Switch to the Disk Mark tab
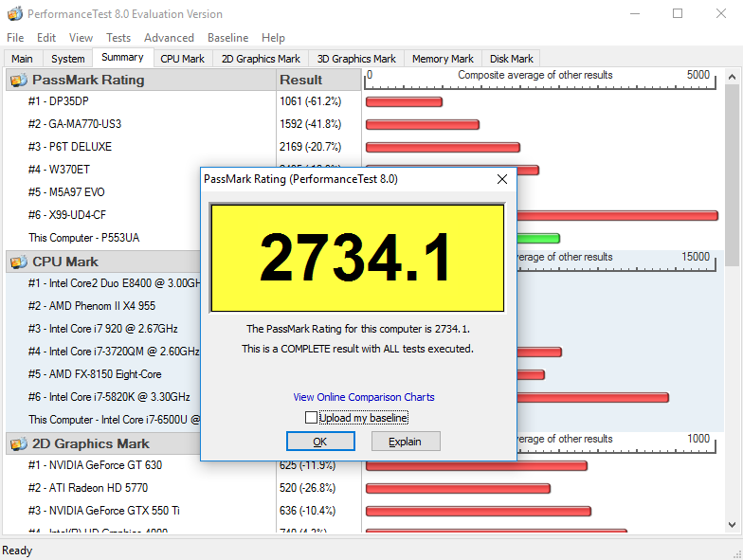743x560 pixels. click(512, 59)
